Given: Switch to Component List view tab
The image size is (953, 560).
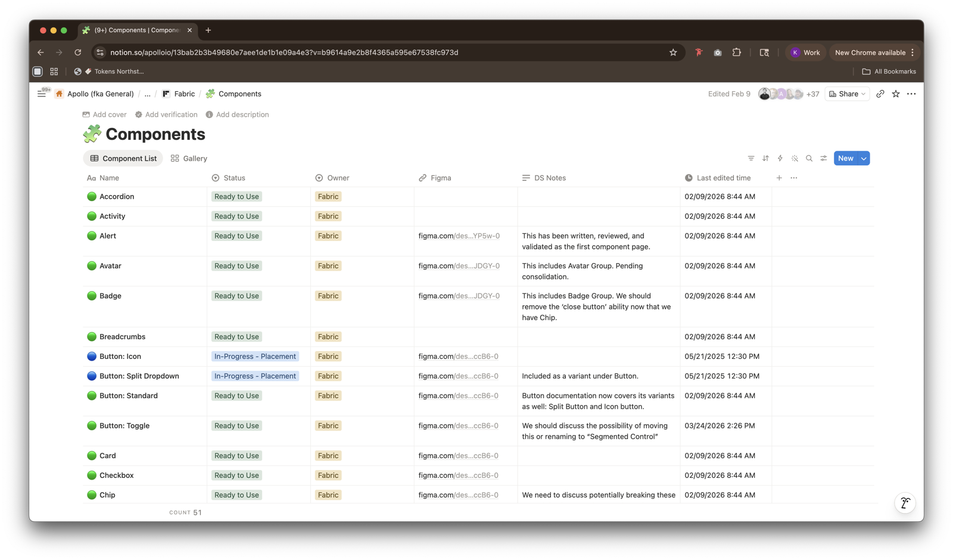Looking at the screenshot, I should point(123,158).
